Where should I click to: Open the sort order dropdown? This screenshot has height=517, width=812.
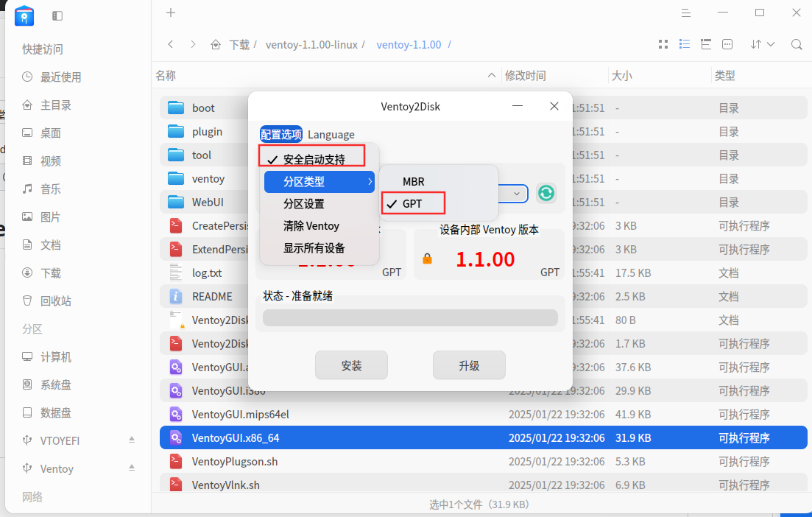(x=762, y=44)
